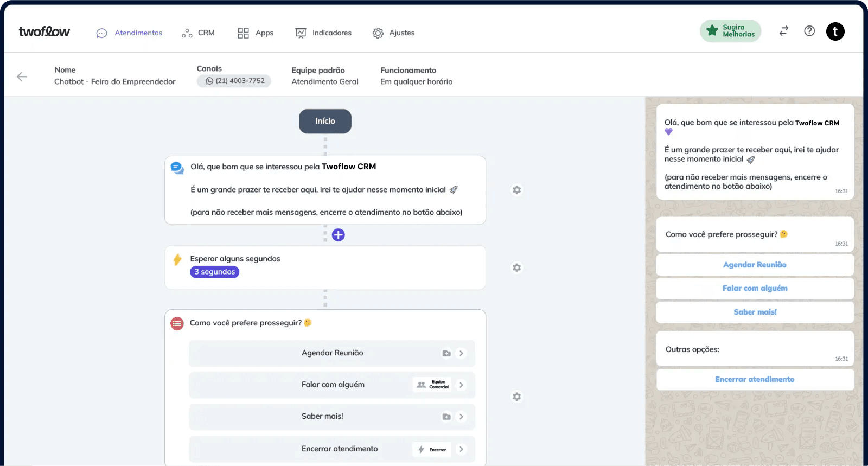Image resolution: width=868 pixels, height=466 pixels.
Task: Expand the Encerrar atendimento option chevron
Action: coord(461,449)
